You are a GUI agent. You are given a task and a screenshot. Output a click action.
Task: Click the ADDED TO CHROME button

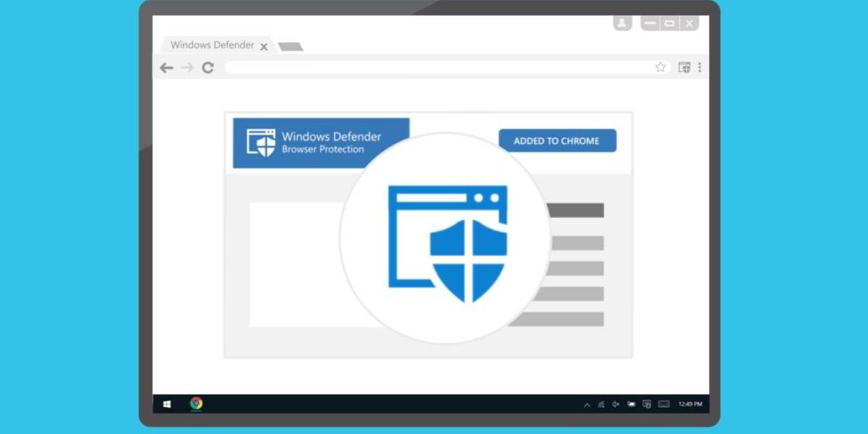(x=557, y=141)
